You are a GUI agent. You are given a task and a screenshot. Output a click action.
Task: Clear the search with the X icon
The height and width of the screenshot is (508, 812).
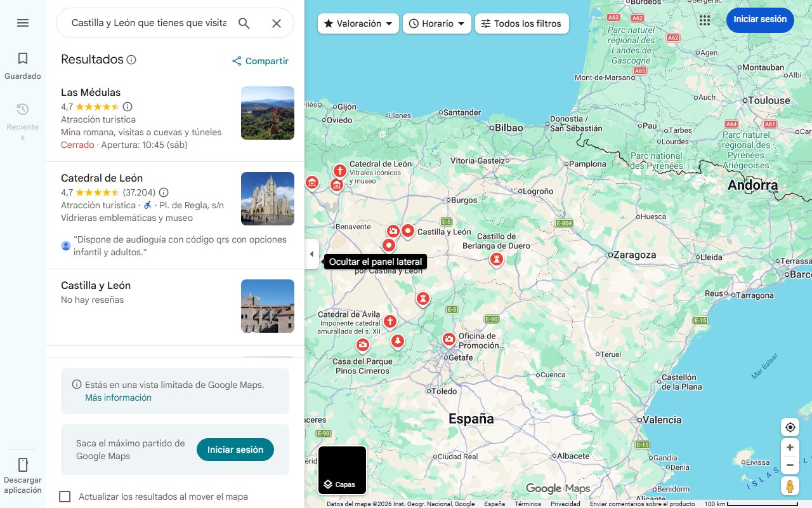tap(277, 23)
